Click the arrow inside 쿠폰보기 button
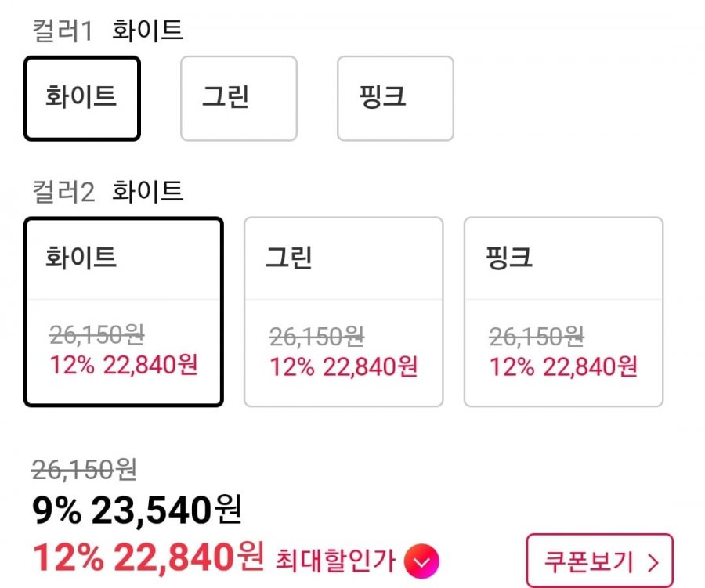Screen dimensions: 705x588 coord(653,562)
